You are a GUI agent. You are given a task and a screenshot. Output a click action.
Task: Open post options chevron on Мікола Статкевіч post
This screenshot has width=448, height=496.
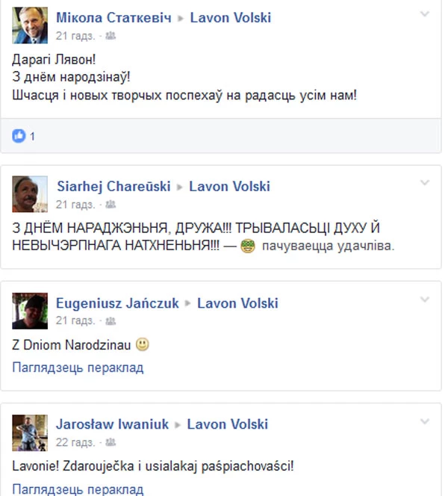pos(424,13)
